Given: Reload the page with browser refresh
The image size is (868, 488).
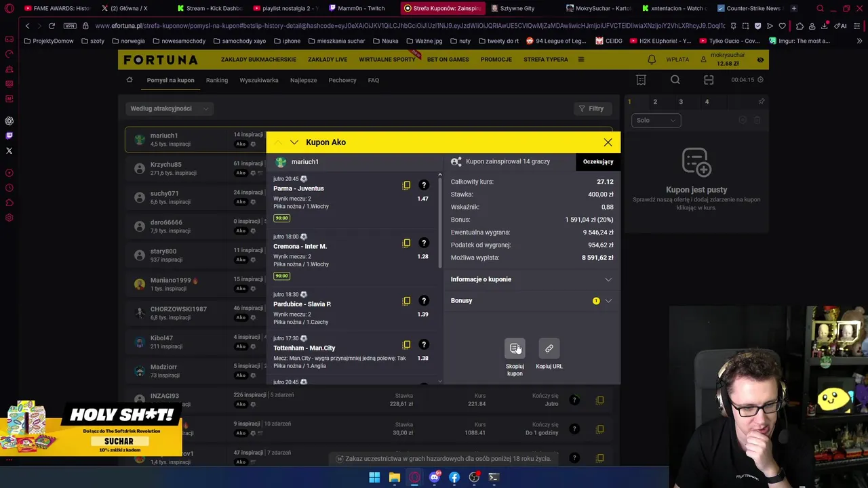Looking at the screenshot, I should (x=52, y=26).
